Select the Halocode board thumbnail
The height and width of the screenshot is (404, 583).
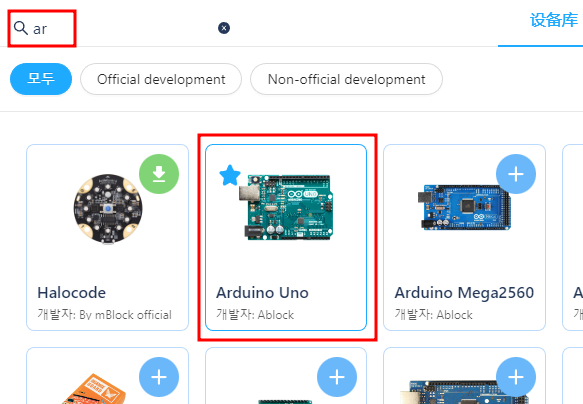pos(108,209)
